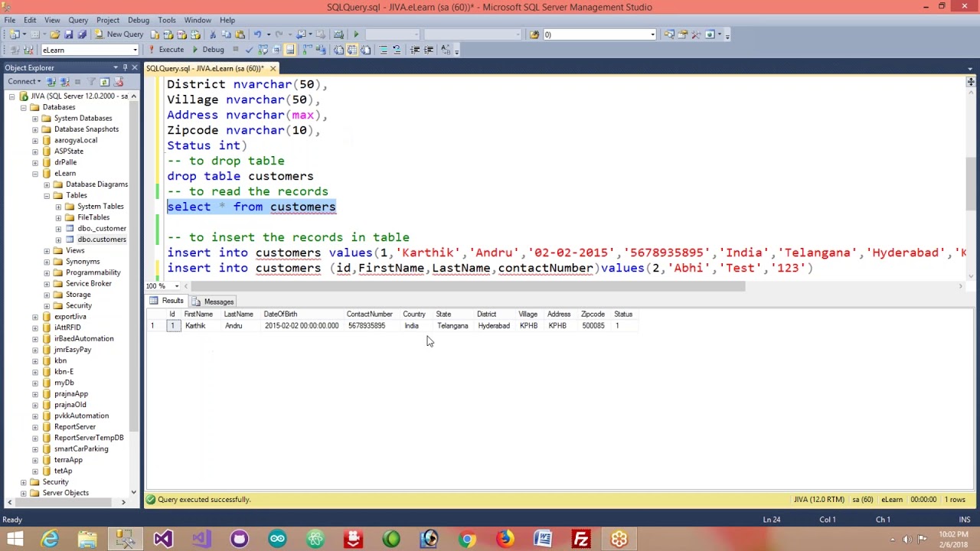Open Visual Studio from taskbar
Viewport: 980px width, 551px height.
163,540
